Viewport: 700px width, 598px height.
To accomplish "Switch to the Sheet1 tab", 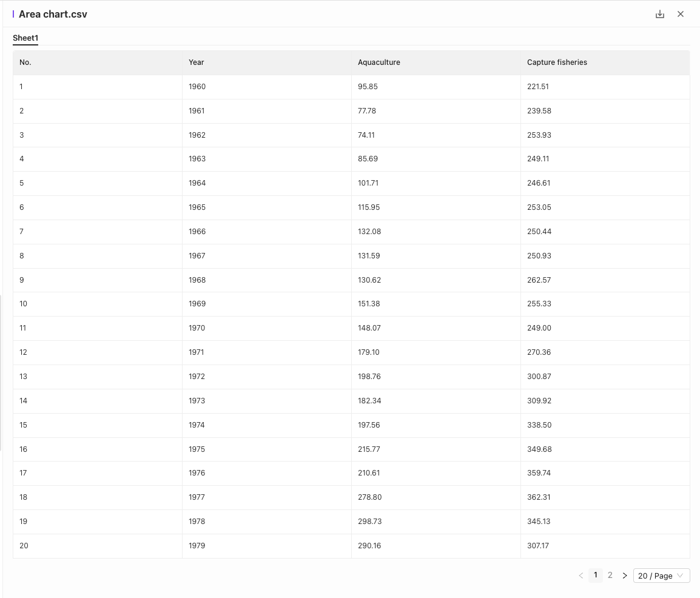I will point(25,38).
